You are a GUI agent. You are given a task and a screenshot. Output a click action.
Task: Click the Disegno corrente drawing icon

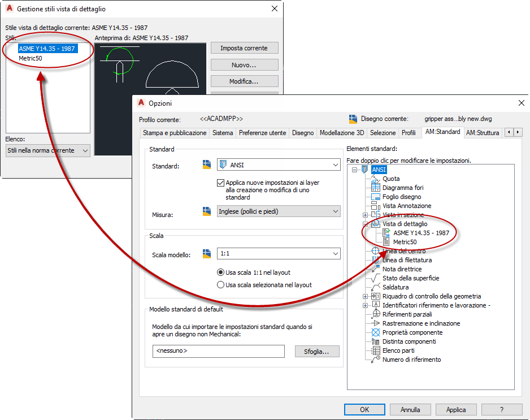(x=353, y=119)
